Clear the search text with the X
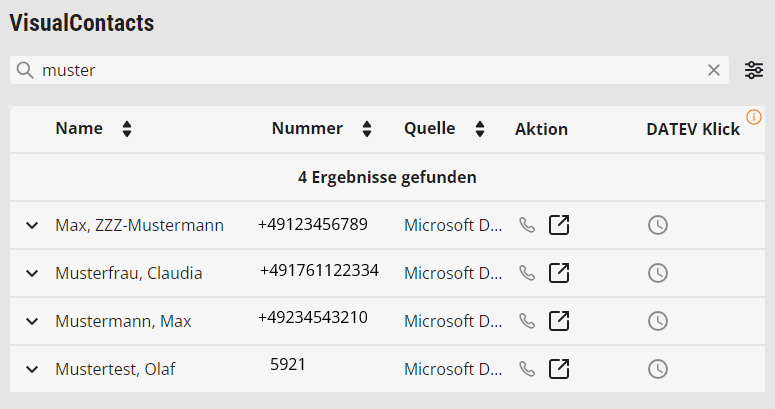The height and width of the screenshot is (409, 775). 714,70
